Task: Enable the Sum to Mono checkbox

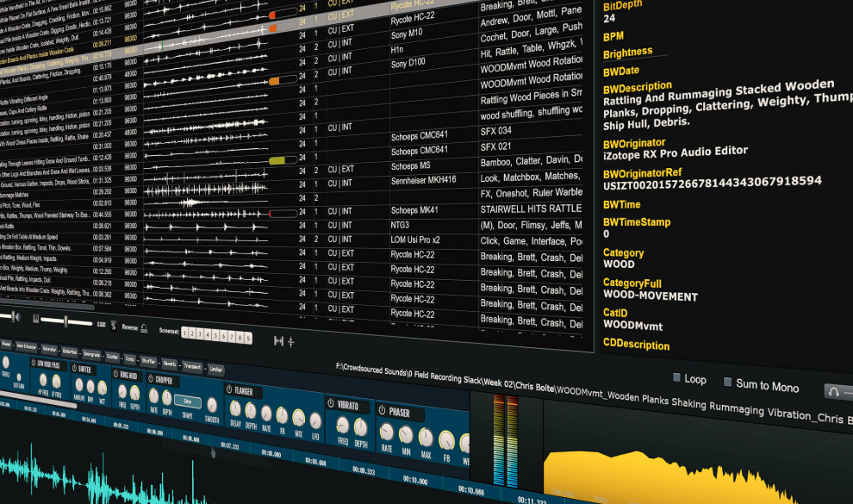Action: (x=728, y=383)
